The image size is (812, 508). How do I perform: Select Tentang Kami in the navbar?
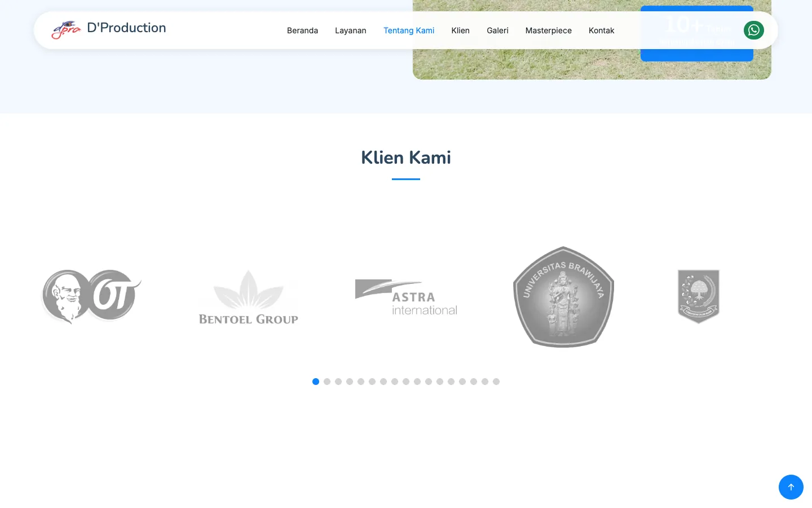[x=409, y=30]
